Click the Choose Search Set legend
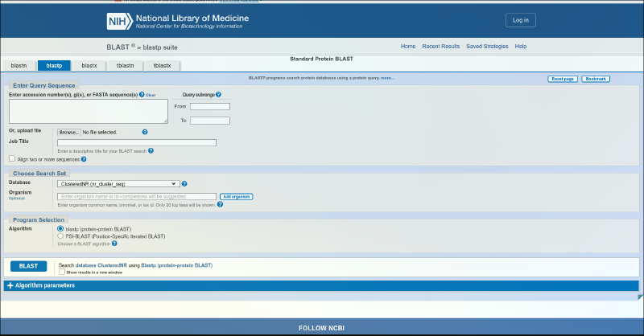This screenshot has height=336, width=644. pos(39,173)
